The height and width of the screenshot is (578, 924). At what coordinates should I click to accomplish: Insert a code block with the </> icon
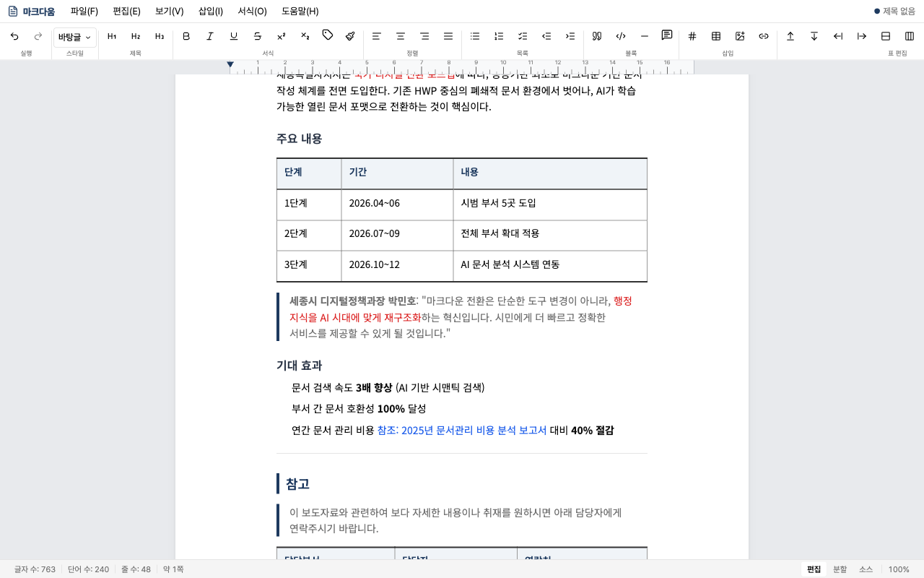click(x=619, y=35)
